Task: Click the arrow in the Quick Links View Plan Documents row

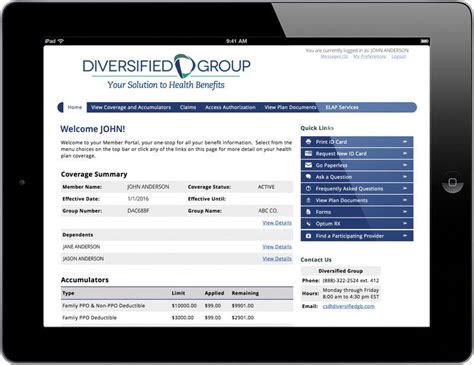Action: tap(405, 200)
